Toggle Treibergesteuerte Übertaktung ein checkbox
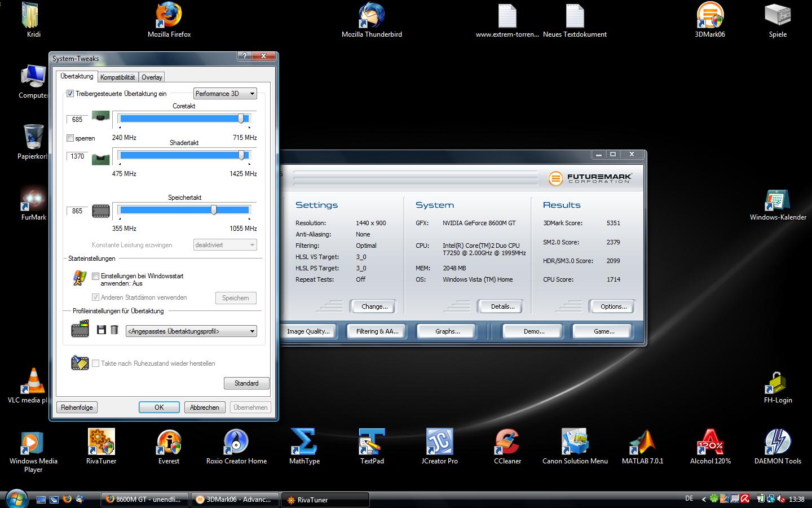 70,94
